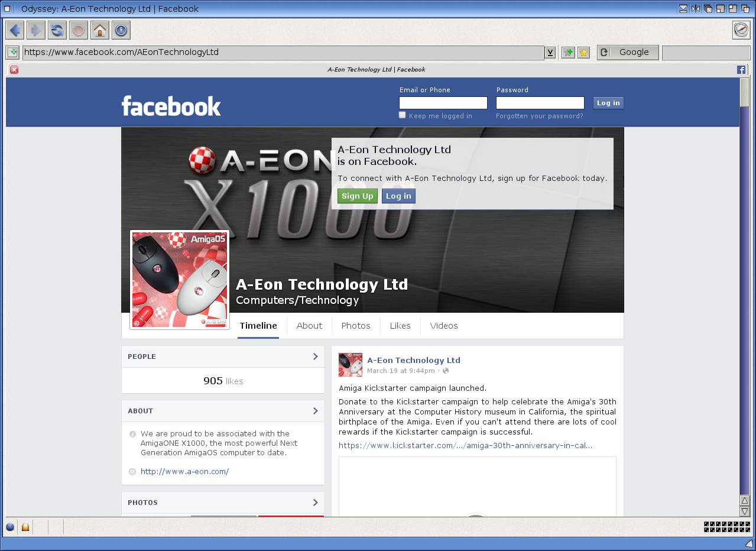Go back with the Back arrow button
Viewport: 756px width, 551px height.
pyautogui.click(x=15, y=30)
